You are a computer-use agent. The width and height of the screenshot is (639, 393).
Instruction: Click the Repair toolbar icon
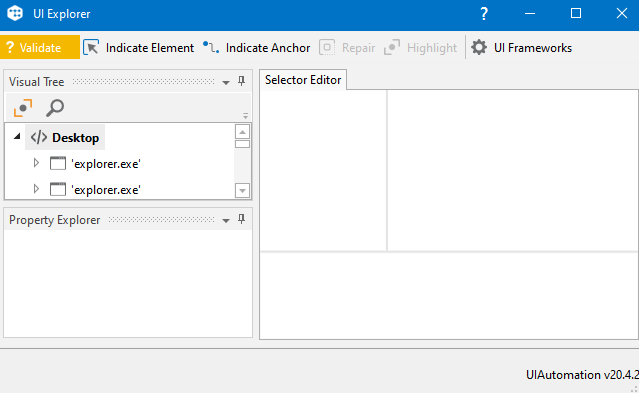[327, 47]
